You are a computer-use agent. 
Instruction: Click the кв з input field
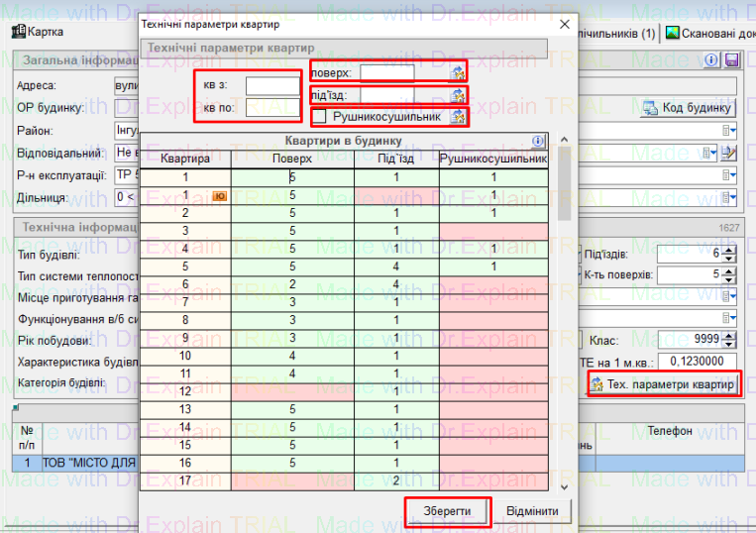272,86
